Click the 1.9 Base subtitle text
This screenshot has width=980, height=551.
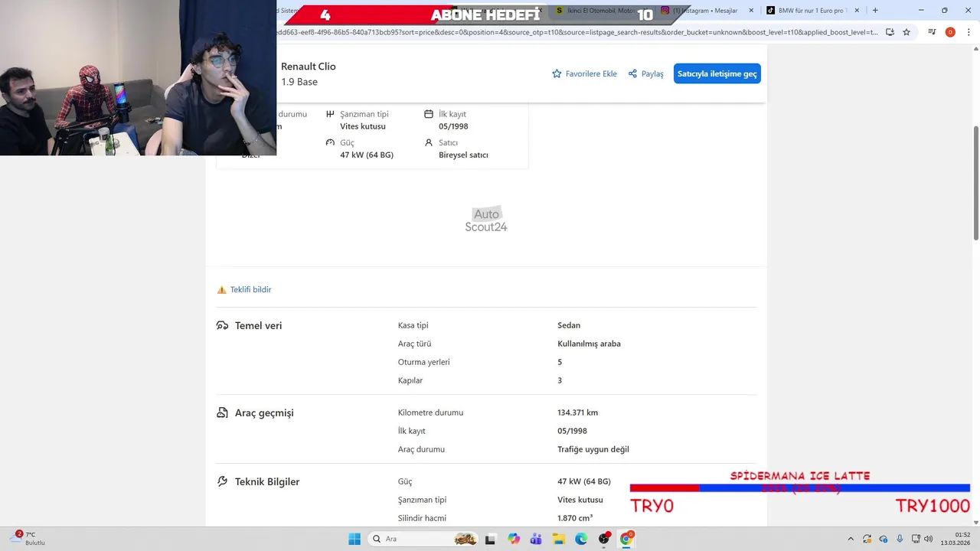[x=299, y=82]
